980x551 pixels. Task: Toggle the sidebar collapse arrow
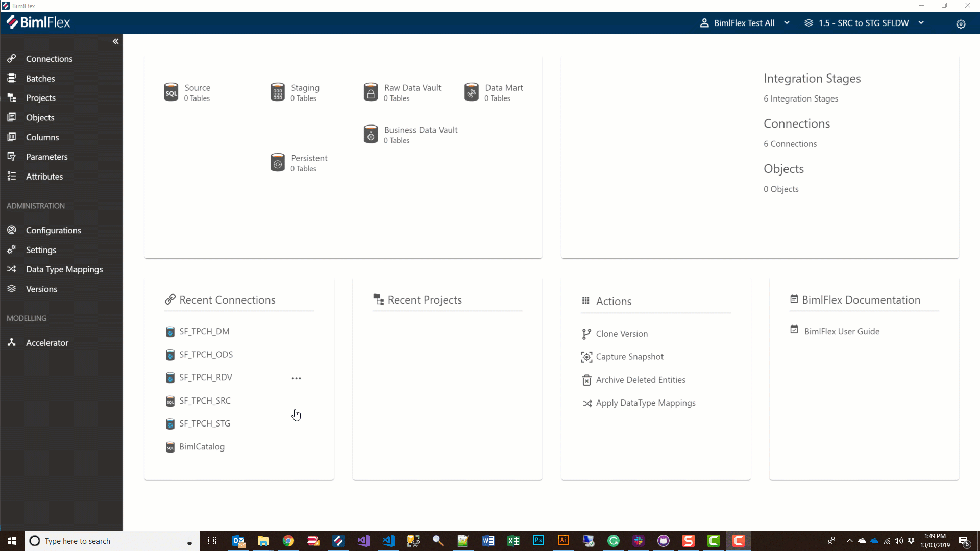coord(116,42)
